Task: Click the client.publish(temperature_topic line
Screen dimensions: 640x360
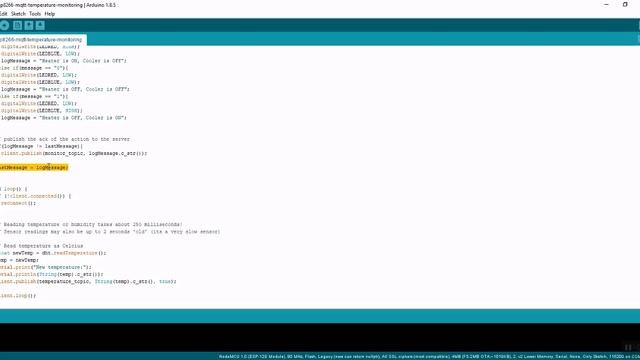Action: 88,282
